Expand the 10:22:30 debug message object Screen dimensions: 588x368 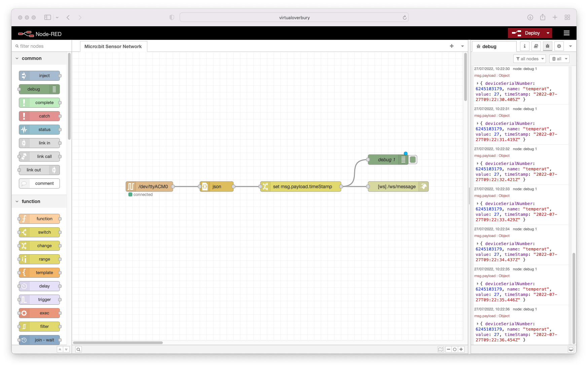click(x=477, y=83)
